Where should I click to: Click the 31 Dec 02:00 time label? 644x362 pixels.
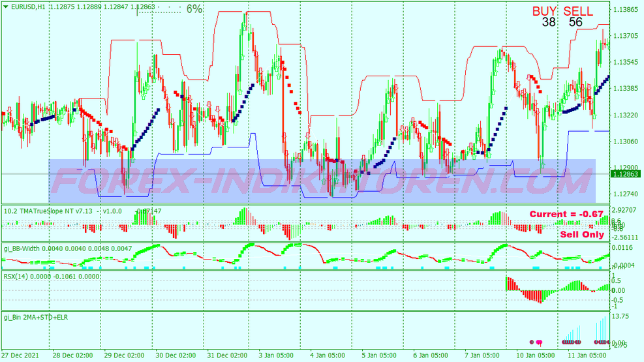pyautogui.click(x=227, y=355)
